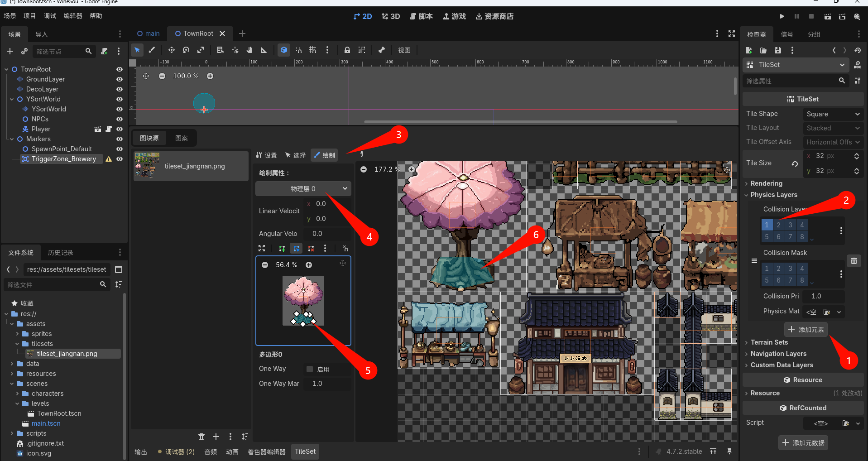The image size is (868, 461).
Task: Click the viewport horizontal scrollbar
Action: point(521,122)
